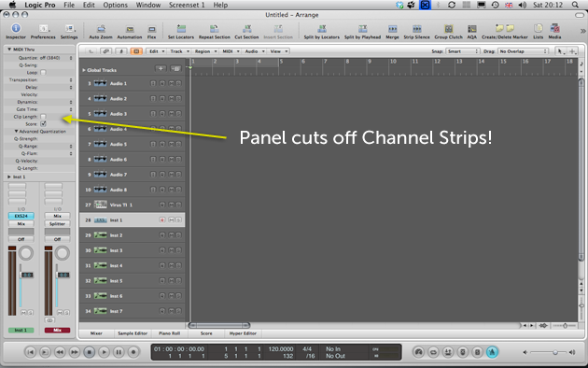Enable the Loop checkbox in MIDI Thru
Screen dimensions: 588x368
43,73
